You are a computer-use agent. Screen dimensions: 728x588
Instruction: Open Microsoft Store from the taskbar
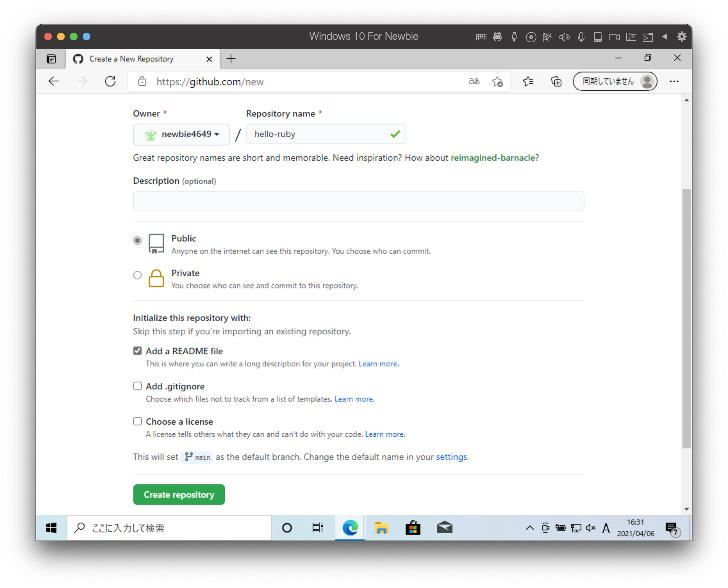coord(413,527)
